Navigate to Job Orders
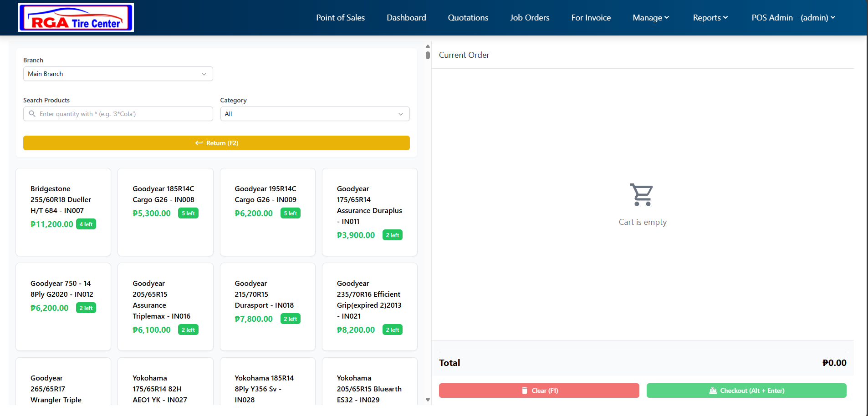868x416 pixels. (x=530, y=18)
